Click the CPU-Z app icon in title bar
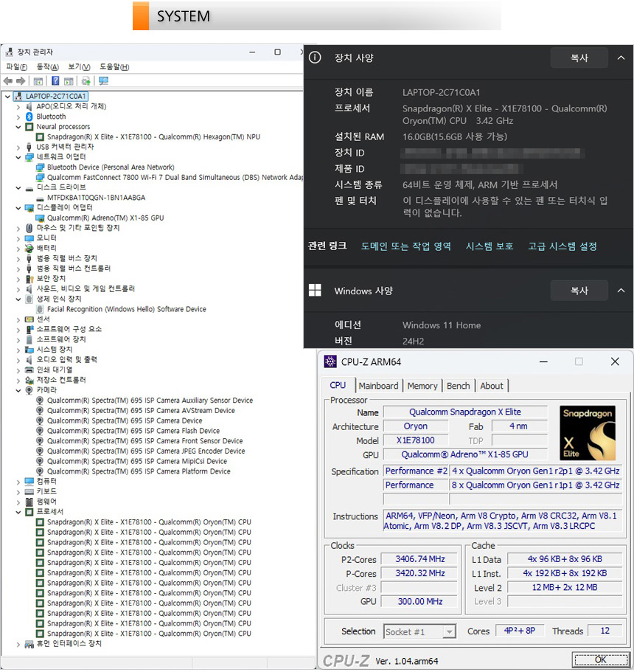 tap(330, 361)
